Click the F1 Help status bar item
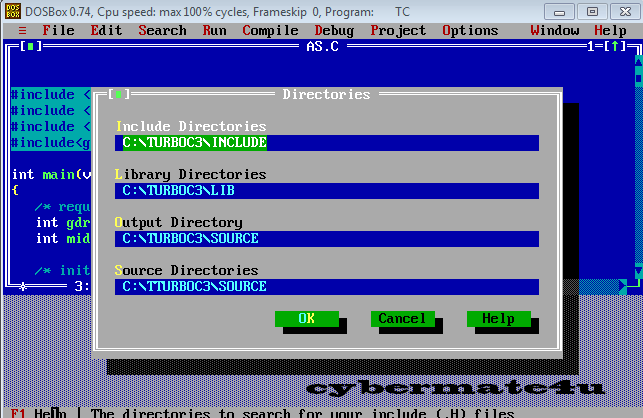 pos(38,413)
